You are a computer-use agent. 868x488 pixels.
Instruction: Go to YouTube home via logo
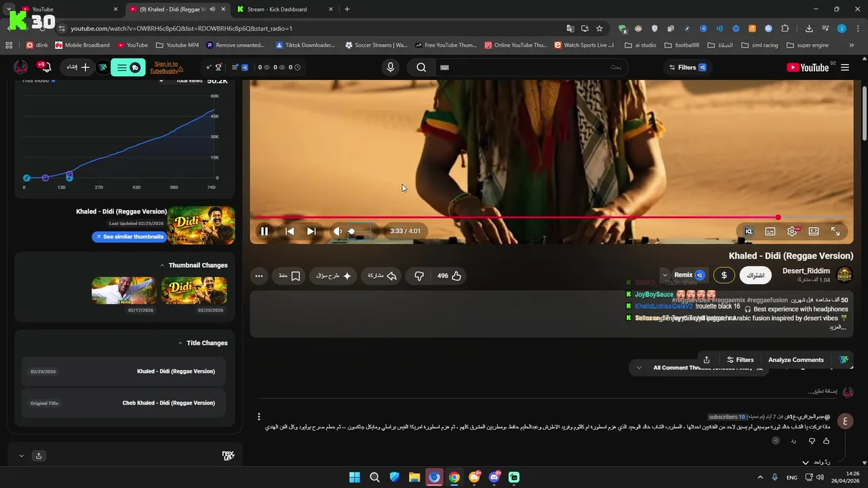808,67
